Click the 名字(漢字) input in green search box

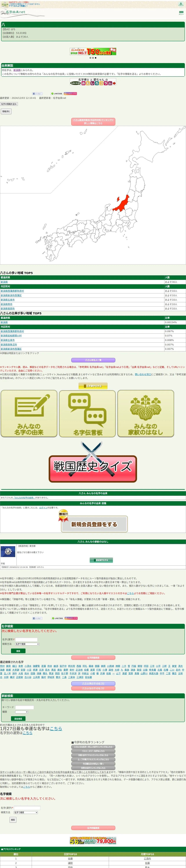[26, 640]
